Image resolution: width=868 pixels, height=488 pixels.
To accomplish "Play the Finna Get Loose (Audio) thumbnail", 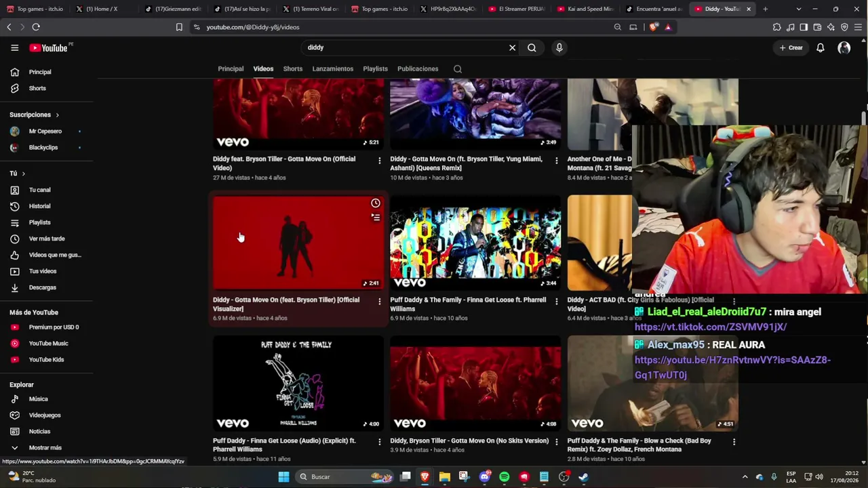I will [298, 384].
